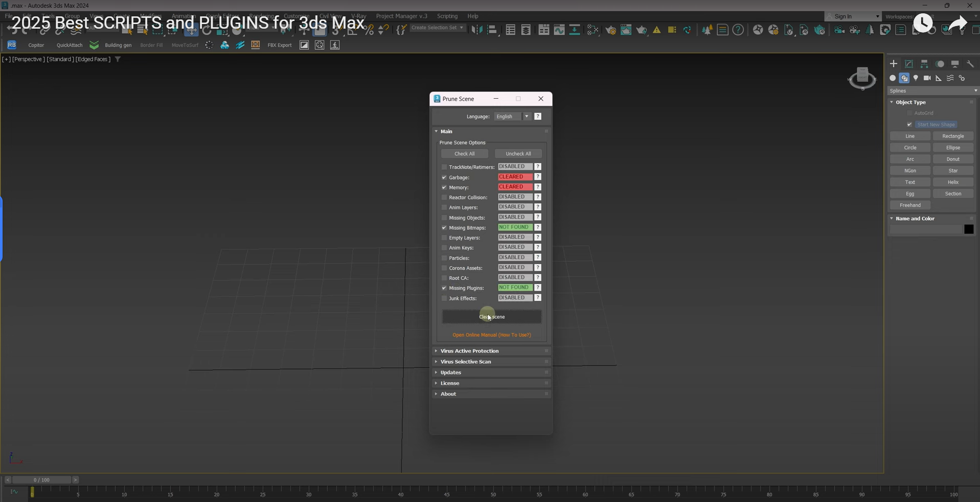This screenshot has height=502, width=980.
Task: Expand the Virus Active Protection rollout
Action: pyautogui.click(x=491, y=351)
